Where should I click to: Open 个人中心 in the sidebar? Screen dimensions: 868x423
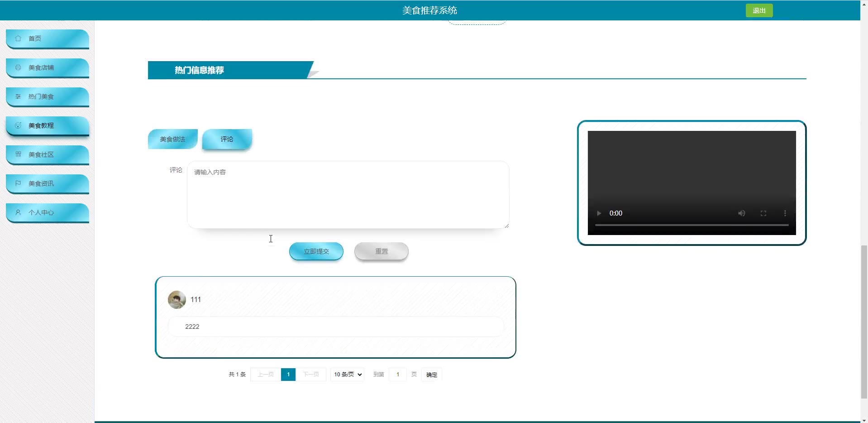48,212
